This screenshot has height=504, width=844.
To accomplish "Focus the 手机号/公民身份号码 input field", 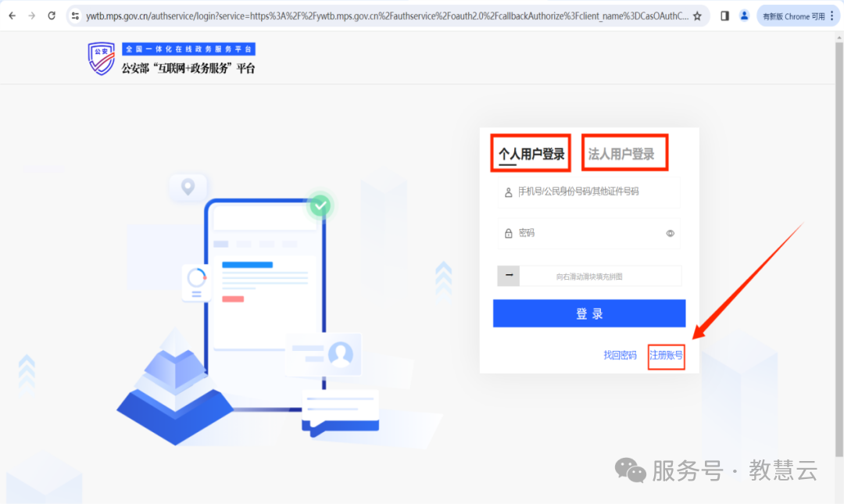I will pos(594,191).
